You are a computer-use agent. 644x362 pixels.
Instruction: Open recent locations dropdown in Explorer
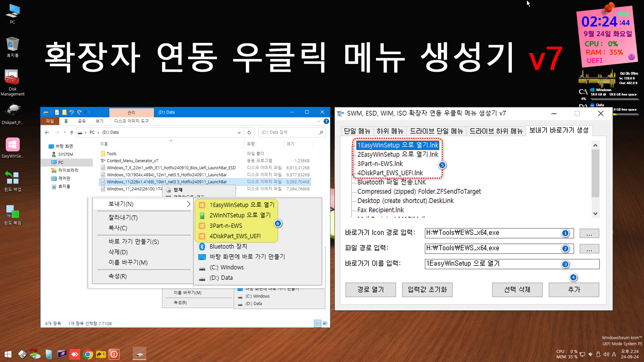[x=65, y=132]
